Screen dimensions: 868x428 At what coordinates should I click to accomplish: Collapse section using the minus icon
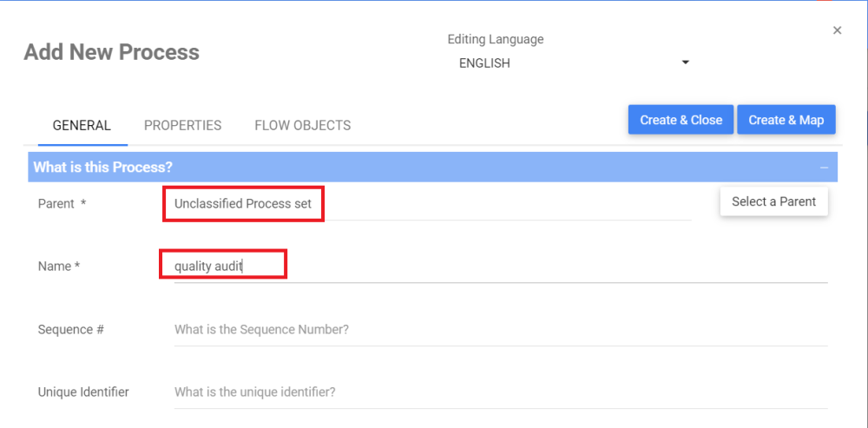[823, 167]
